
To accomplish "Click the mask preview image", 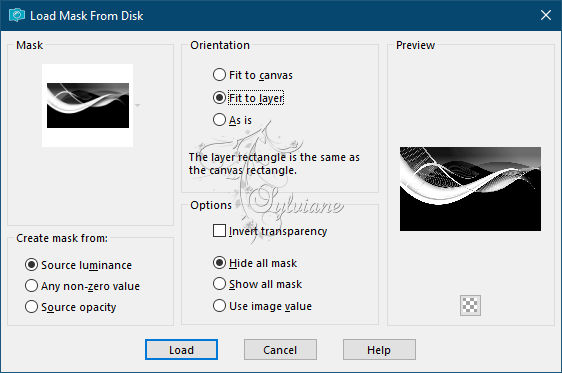I will pos(470,189).
